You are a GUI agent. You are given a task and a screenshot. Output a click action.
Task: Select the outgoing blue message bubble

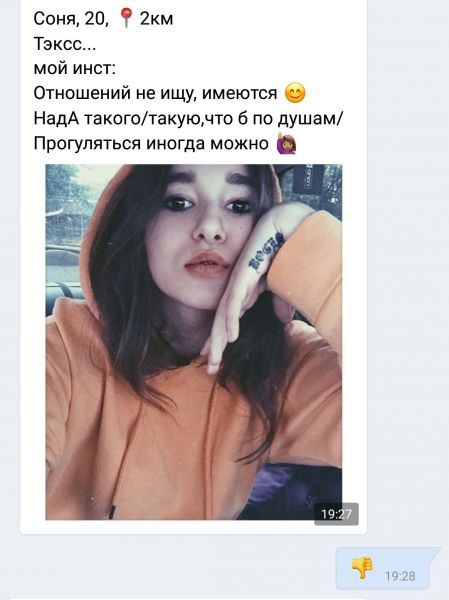point(388,568)
